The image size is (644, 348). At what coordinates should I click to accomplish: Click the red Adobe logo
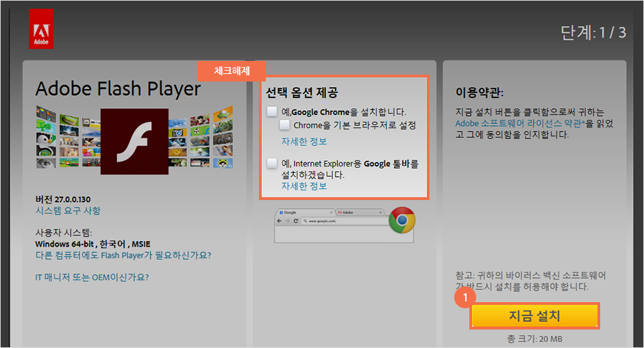41,29
